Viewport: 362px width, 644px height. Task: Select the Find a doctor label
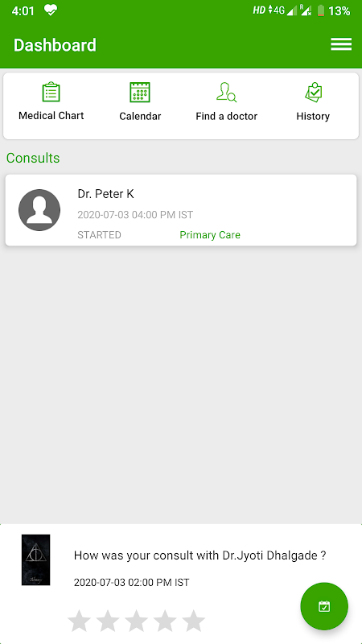tap(227, 116)
